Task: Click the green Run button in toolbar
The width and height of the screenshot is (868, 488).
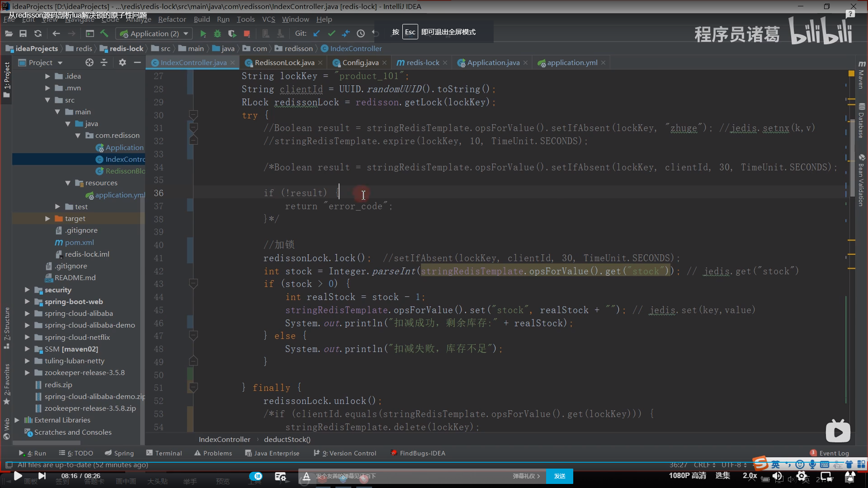Action: tap(203, 33)
